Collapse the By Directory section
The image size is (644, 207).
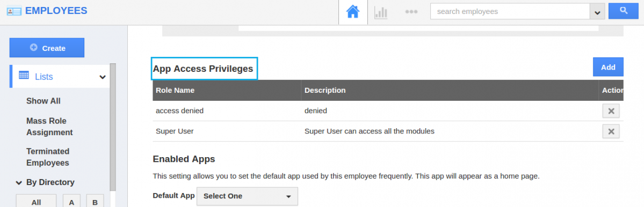click(19, 182)
